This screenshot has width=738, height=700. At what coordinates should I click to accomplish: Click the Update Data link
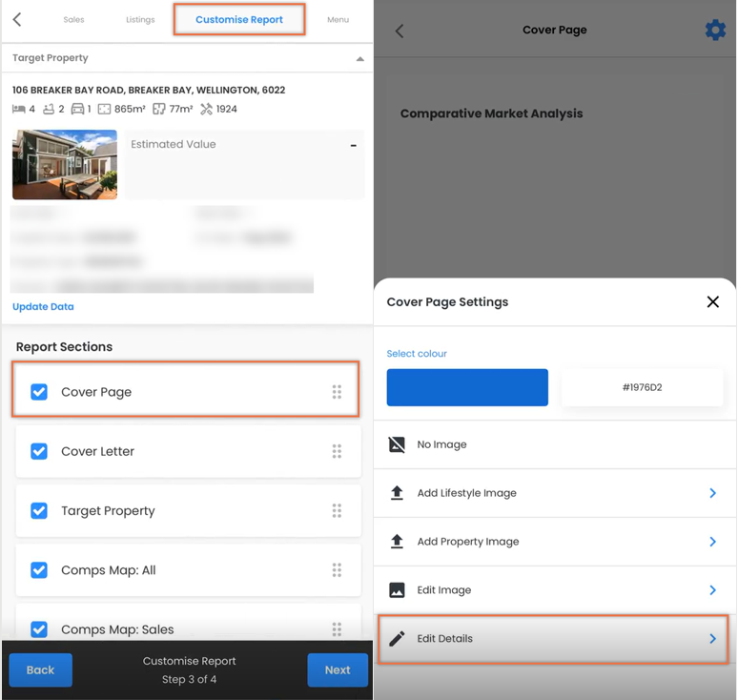pos(43,306)
